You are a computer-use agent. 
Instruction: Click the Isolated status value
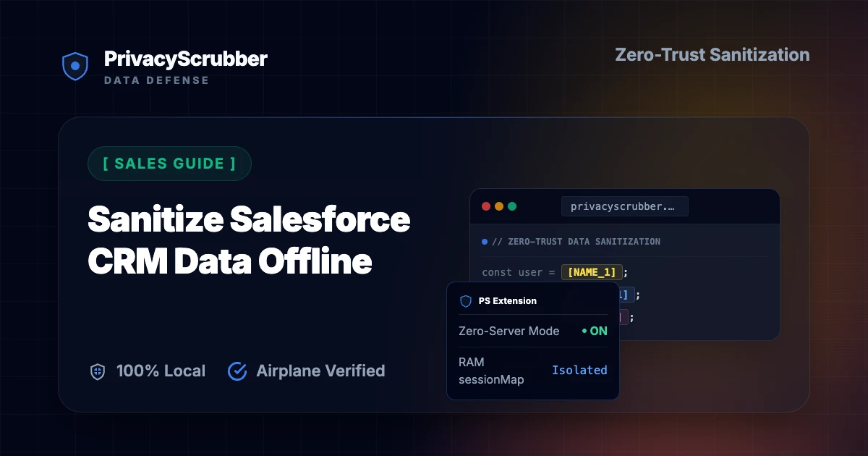(x=579, y=371)
